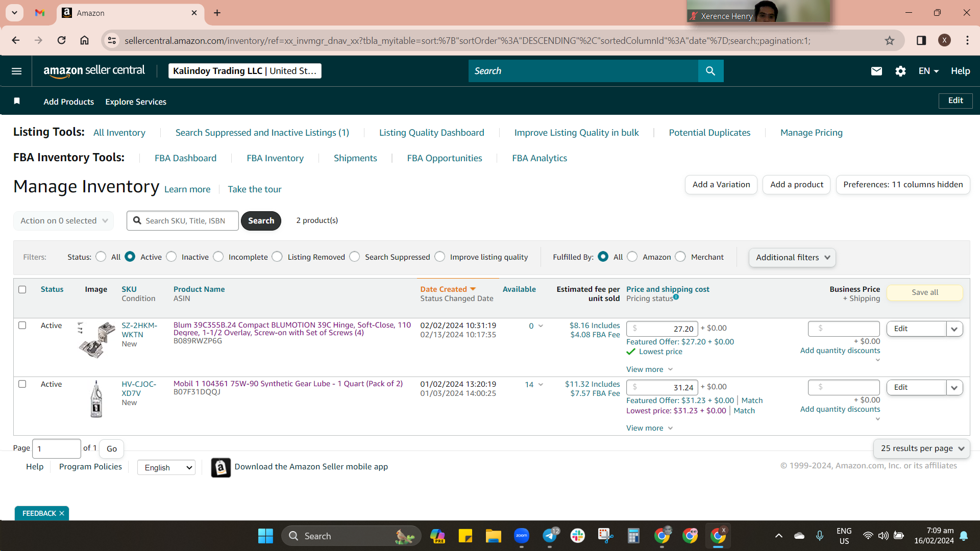The image size is (980, 551).
Task: View site information icon in address bar
Action: tap(112, 40)
